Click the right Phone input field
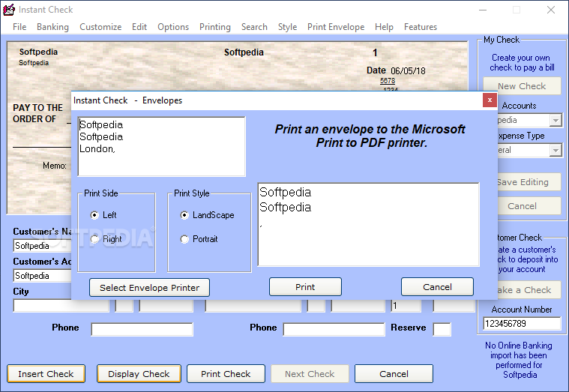The width and height of the screenshot is (569, 392). click(x=334, y=329)
